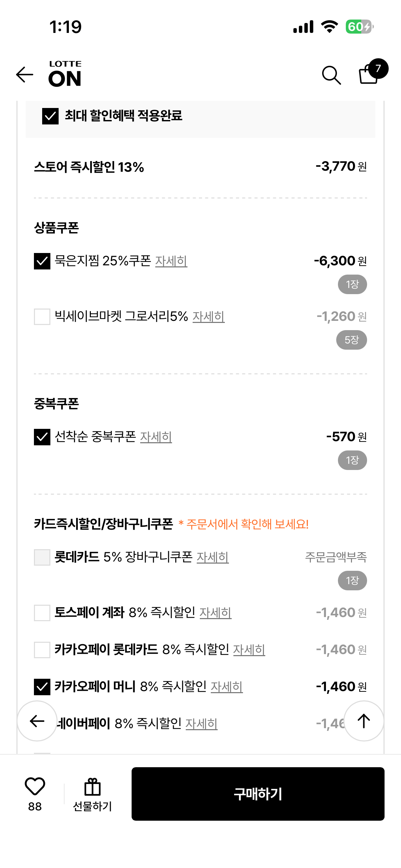Tap the LOTTE ON logo

coord(65,74)
